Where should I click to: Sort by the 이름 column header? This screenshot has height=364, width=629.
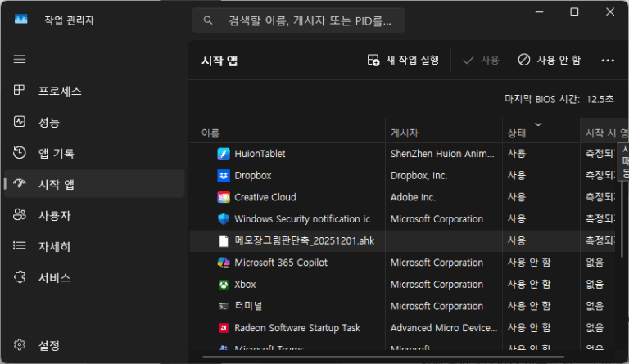pos(210,133)
